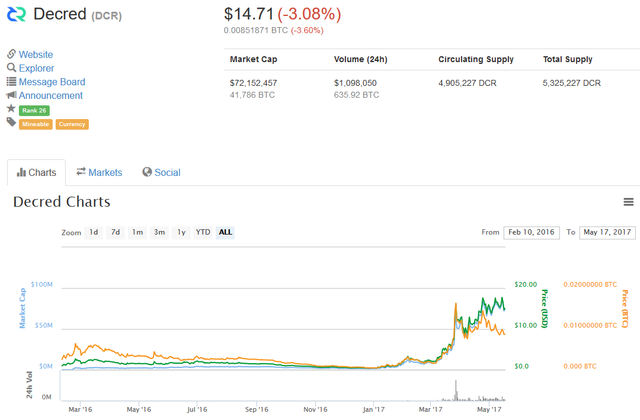Click the Currency tag

(72, 124)
